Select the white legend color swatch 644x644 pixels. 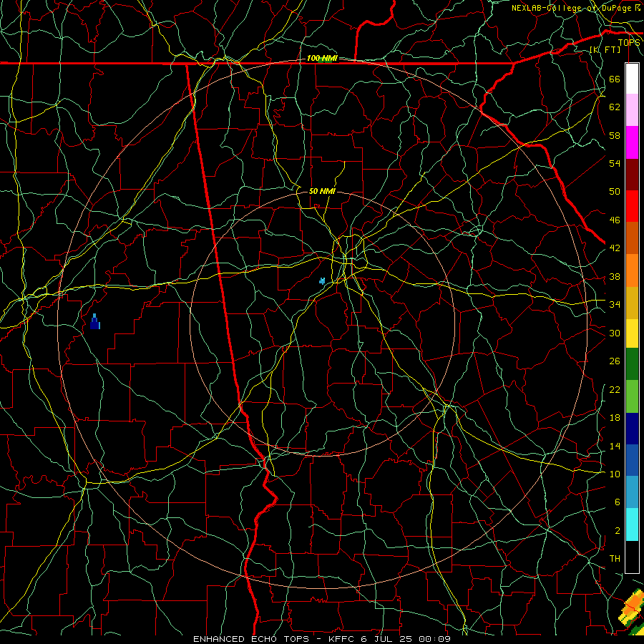click(632, 79)
